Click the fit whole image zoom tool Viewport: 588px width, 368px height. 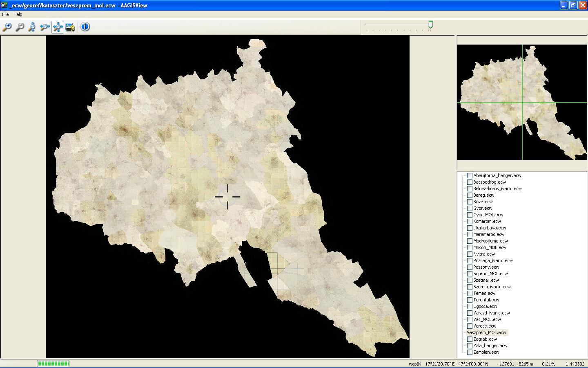pyautogui.click(x=58, y=27)
